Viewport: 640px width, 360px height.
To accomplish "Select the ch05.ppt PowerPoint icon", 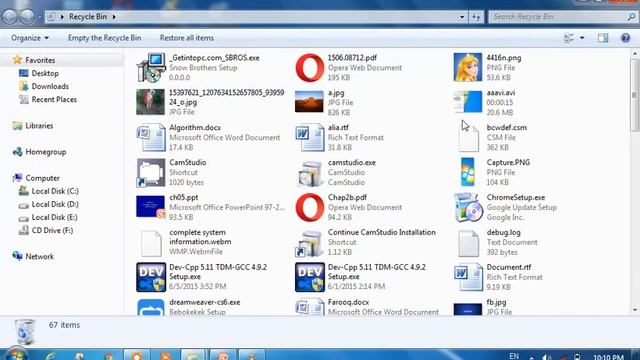I will tap(151, 207).
